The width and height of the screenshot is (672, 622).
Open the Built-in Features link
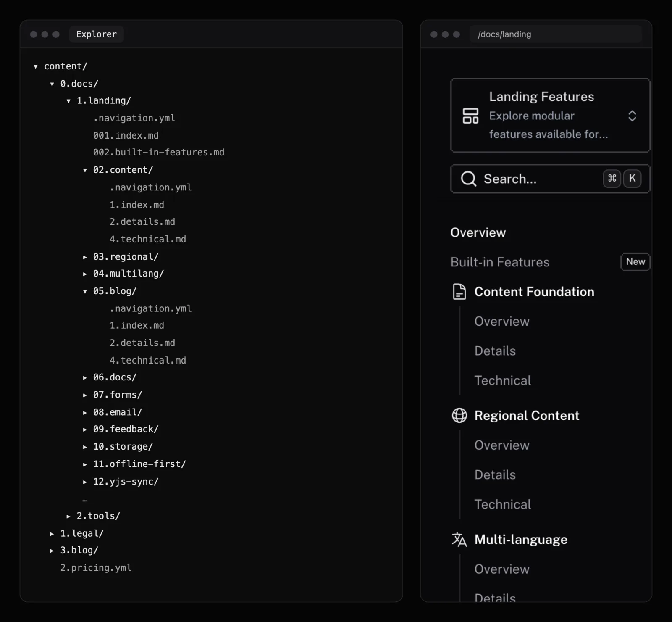(x=500, y=262)
